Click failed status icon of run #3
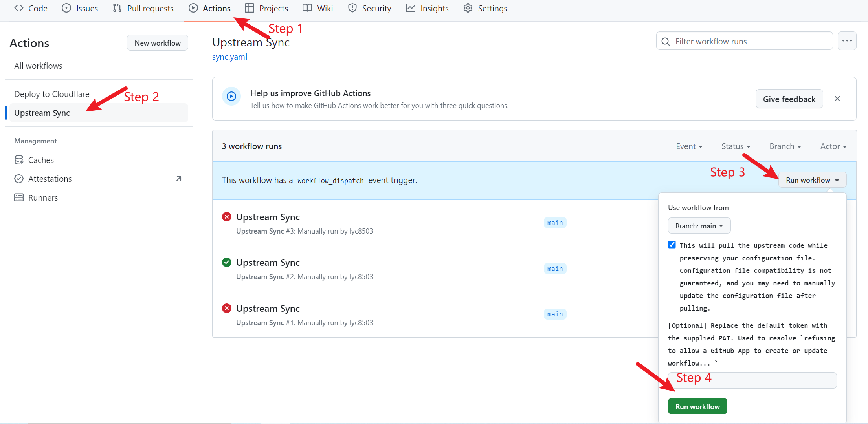The width and height of the screenshot is (868, 424). pos(227,217)
